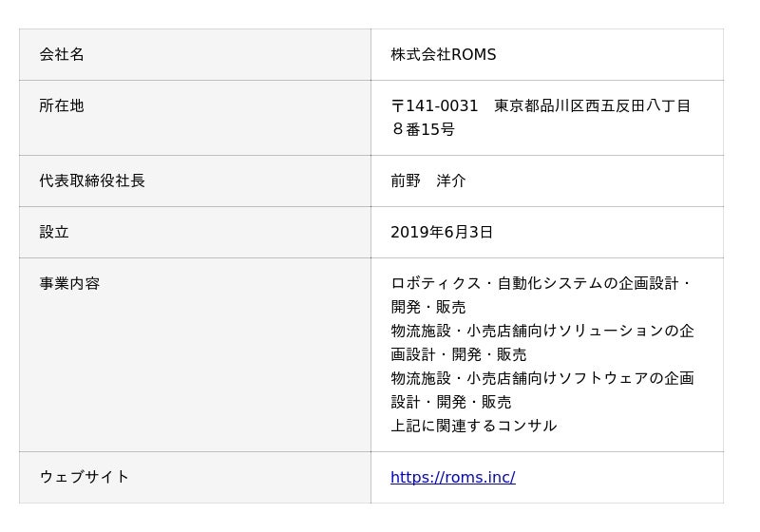
Task: Click the 開発・販売 text under robotics line
Action: (x=428, y=307)
